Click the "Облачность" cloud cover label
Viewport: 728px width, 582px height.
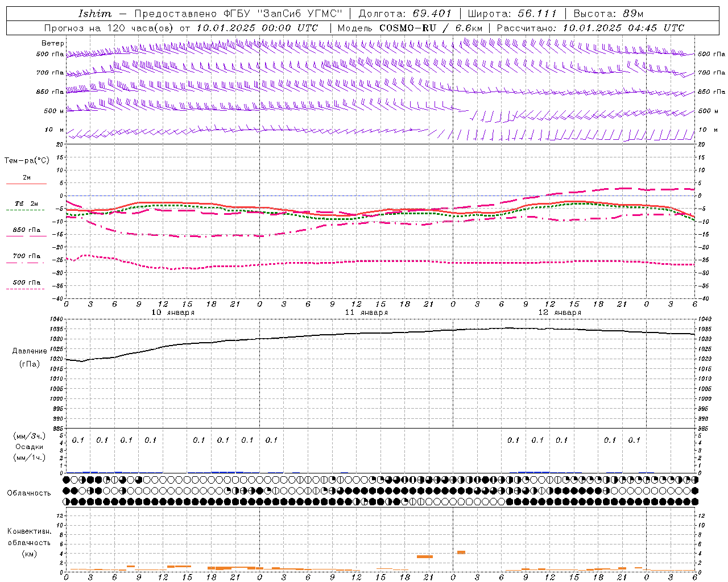pyautogui.click(x=29, y=493)
